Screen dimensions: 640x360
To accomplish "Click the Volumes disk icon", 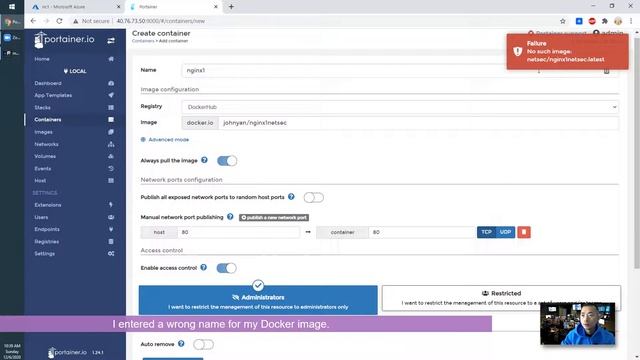I will point(111,156).
